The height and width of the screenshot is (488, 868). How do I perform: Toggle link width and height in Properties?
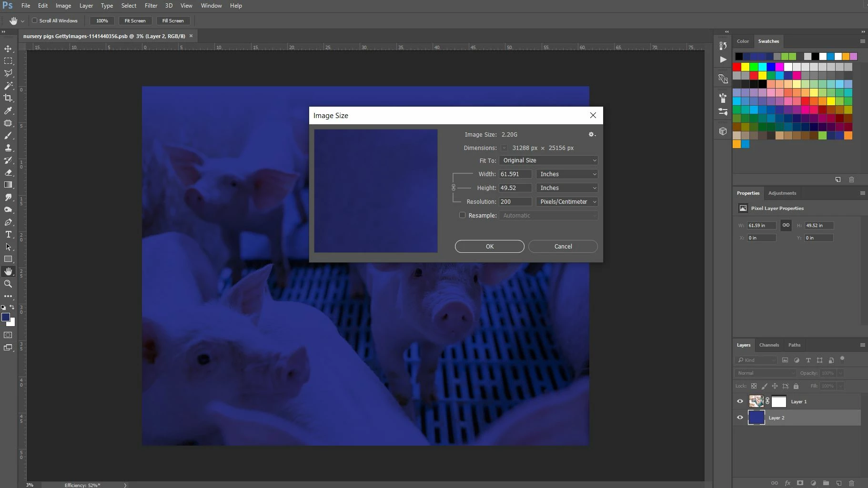click(786, 225)
